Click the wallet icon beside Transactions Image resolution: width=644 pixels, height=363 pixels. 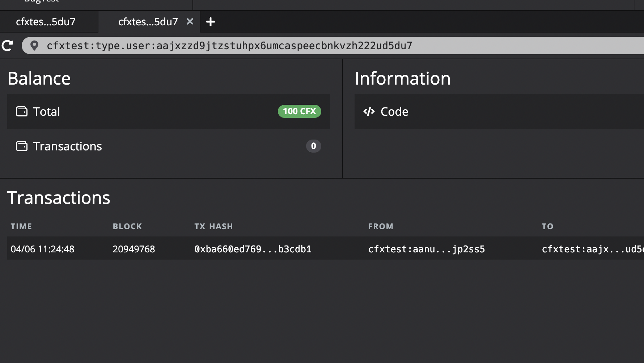22,146
